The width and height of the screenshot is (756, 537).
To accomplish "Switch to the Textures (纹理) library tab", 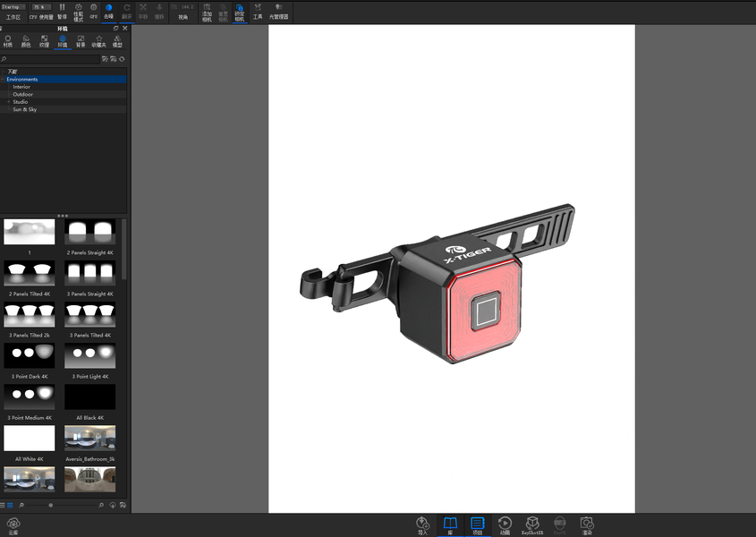I will pyautogui.click(x=45, y=41).
